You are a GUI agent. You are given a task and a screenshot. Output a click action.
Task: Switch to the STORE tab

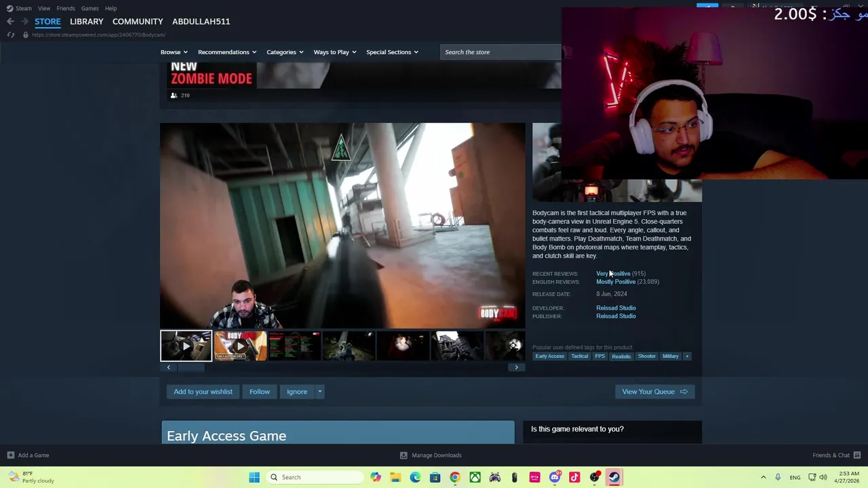click(47, 22)
